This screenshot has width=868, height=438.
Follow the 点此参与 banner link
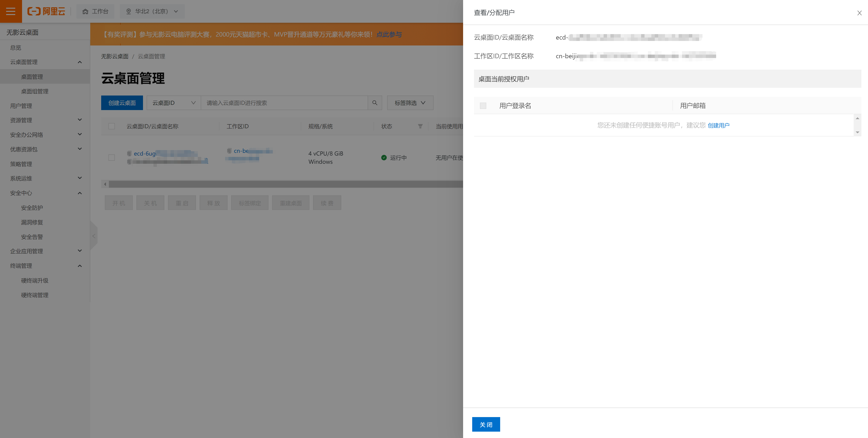click(389, 34)
